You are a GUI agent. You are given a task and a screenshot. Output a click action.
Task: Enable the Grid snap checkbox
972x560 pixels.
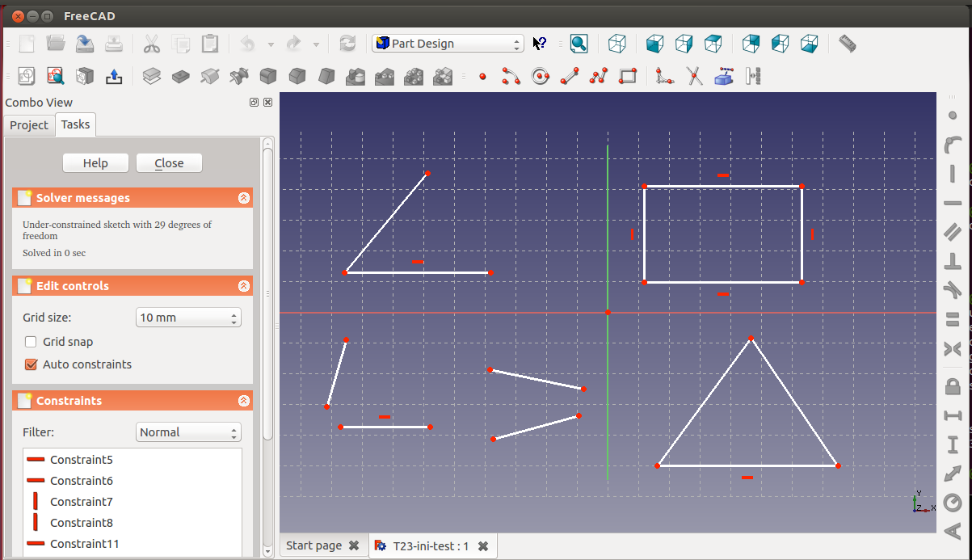tap(32, 342)
